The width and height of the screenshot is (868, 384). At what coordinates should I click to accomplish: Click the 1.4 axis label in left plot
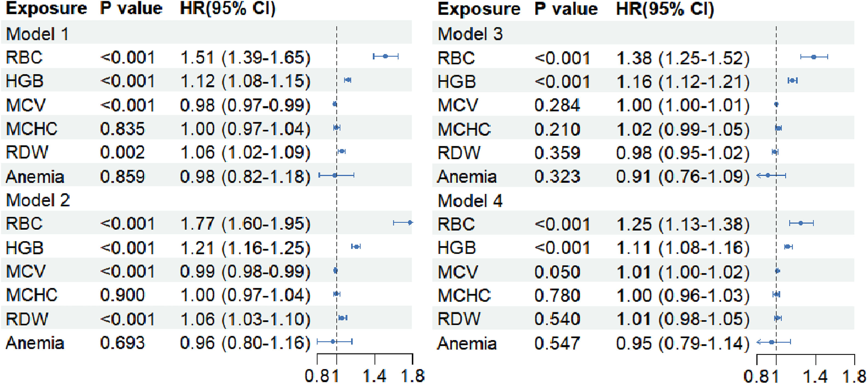tap(375, 376)
